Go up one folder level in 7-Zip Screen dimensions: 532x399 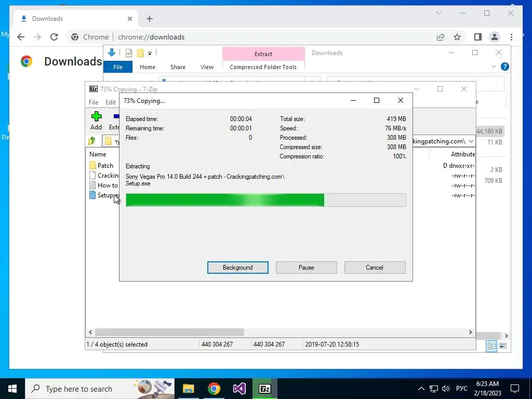pyautogui.click(x=92, y=141)
